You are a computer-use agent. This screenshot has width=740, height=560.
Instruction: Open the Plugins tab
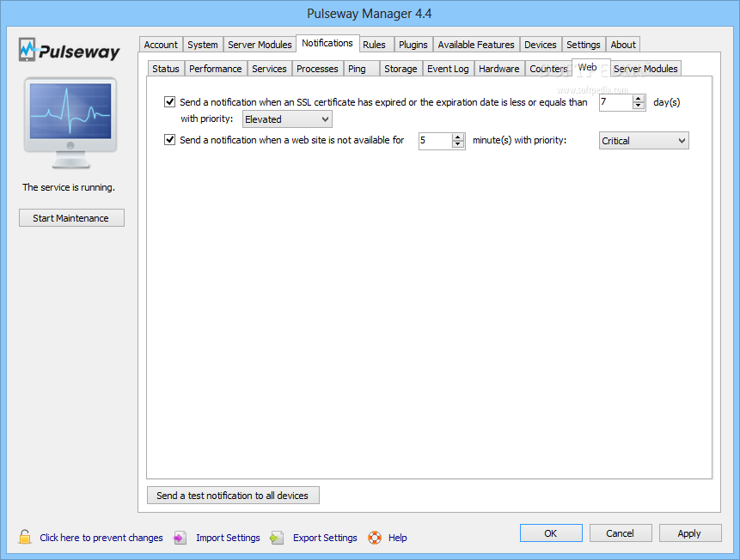click(413, 45)
